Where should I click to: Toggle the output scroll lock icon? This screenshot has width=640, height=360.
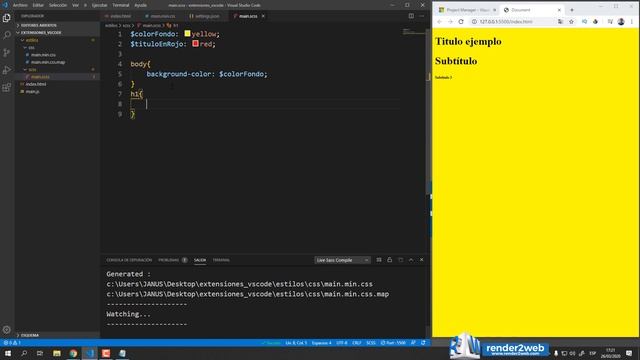[x=389, y=260]
